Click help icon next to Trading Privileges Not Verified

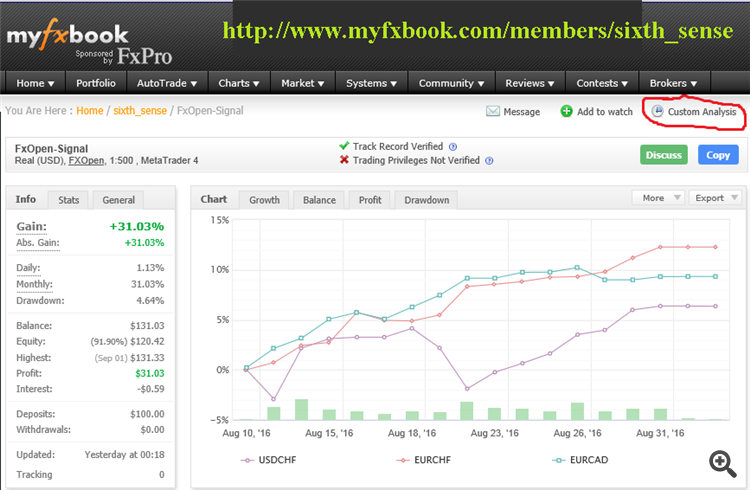(489, 161)
